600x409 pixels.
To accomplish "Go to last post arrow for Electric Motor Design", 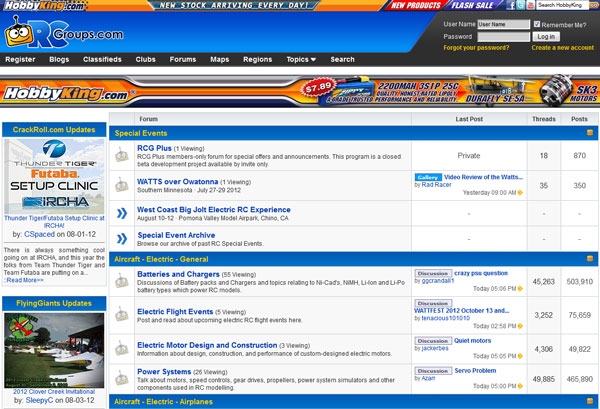I will (x=520, y=356).
